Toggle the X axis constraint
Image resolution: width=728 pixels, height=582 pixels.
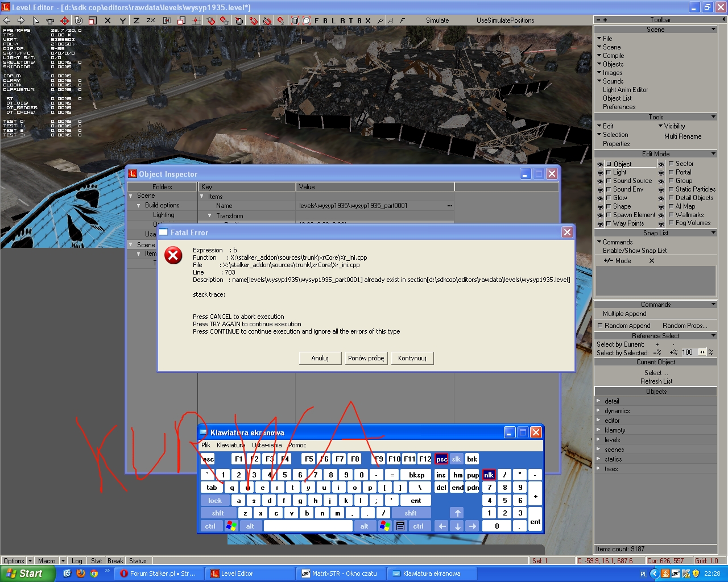click(107, 20)
